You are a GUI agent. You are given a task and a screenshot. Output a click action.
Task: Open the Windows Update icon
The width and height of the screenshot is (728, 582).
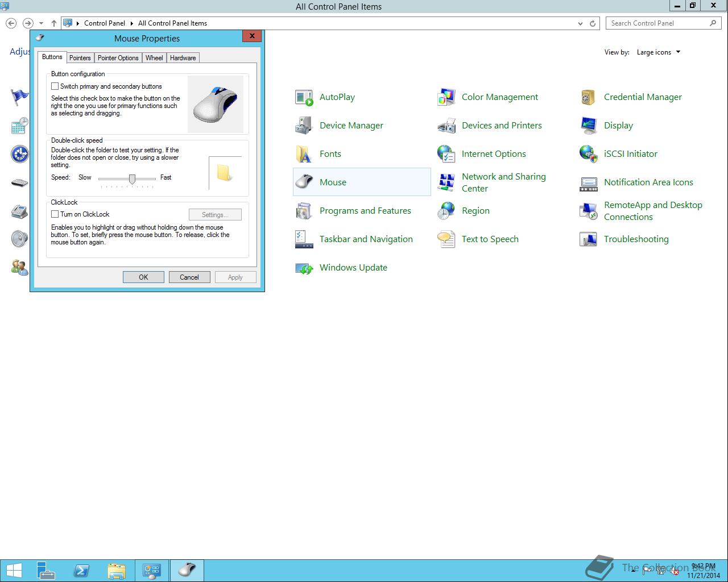click(x=304, y=268)
